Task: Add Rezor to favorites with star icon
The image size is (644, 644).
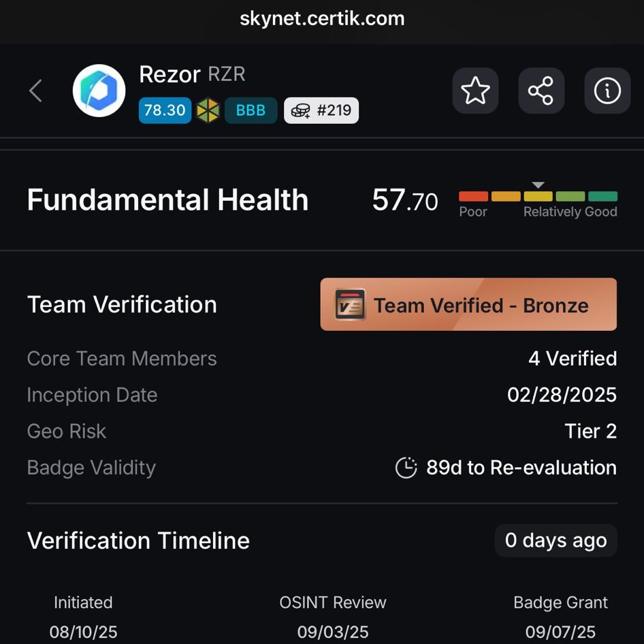Action: [475, 91]
